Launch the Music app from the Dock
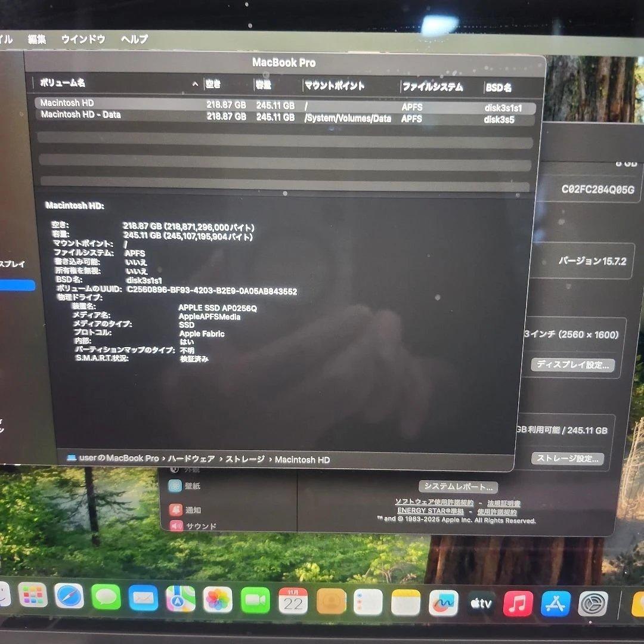This screenshot has height=644, width=644. (x=518, y=602)
